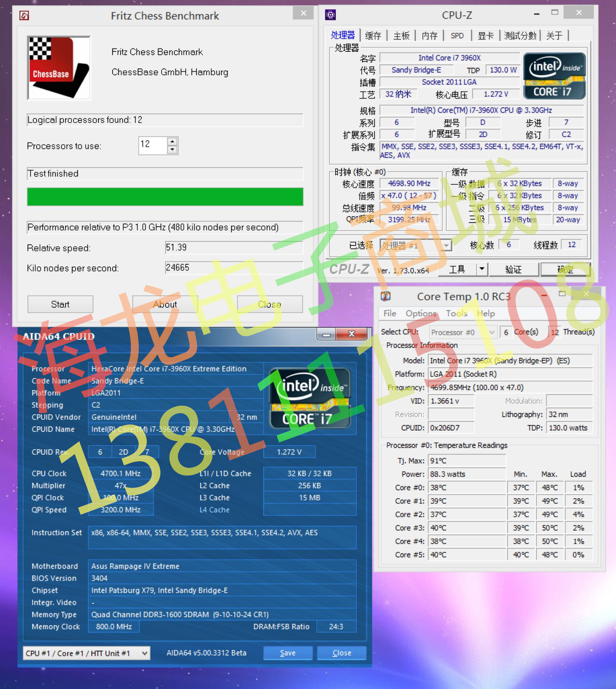
Task: Click the Save button in AIDA64
Action: click(288, 653)
